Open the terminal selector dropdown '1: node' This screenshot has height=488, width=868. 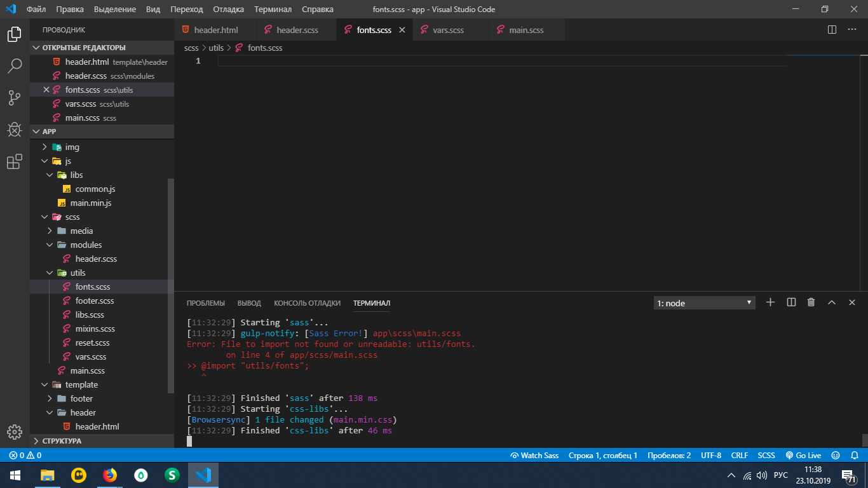point(705,303)
